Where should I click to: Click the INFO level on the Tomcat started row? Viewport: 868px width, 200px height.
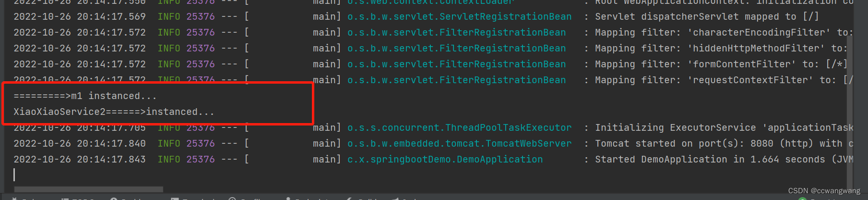click(x=169, y=144)
